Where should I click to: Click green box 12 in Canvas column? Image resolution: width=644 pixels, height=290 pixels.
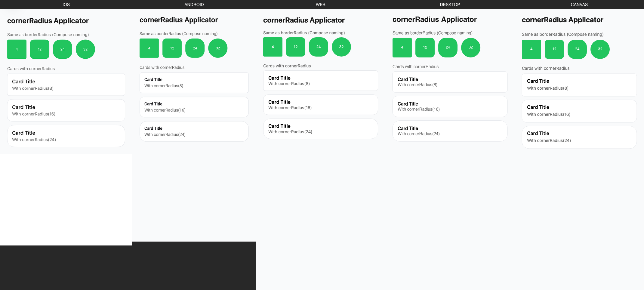coord(554,49)
